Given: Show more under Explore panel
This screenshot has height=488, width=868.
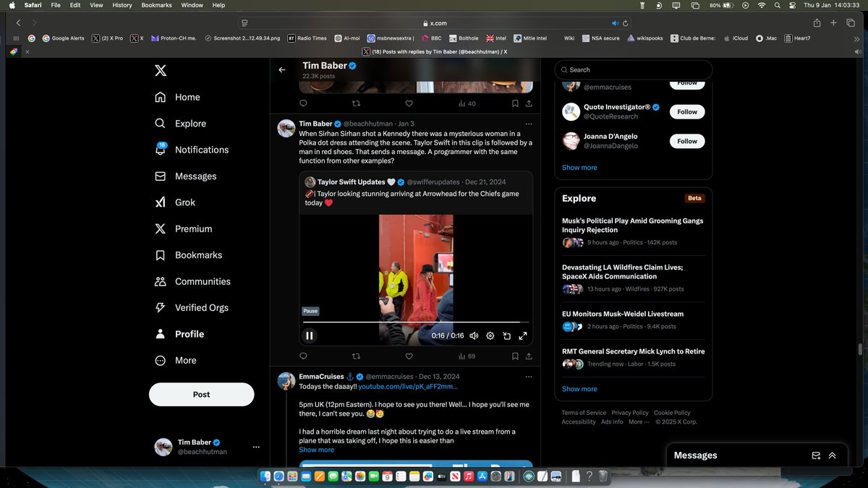Looking at the screenshot, I should tap(579, 389).
